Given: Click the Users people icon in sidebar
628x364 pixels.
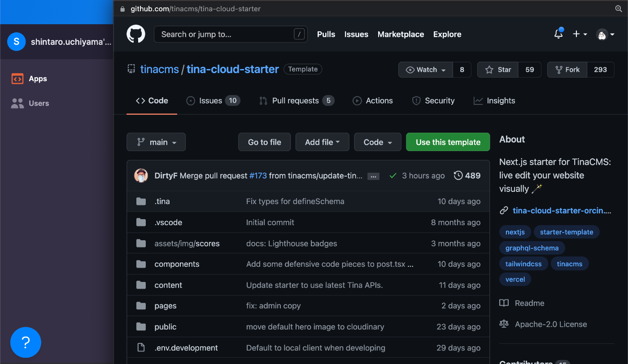Looking at the screenshot, I should point(17,104).
